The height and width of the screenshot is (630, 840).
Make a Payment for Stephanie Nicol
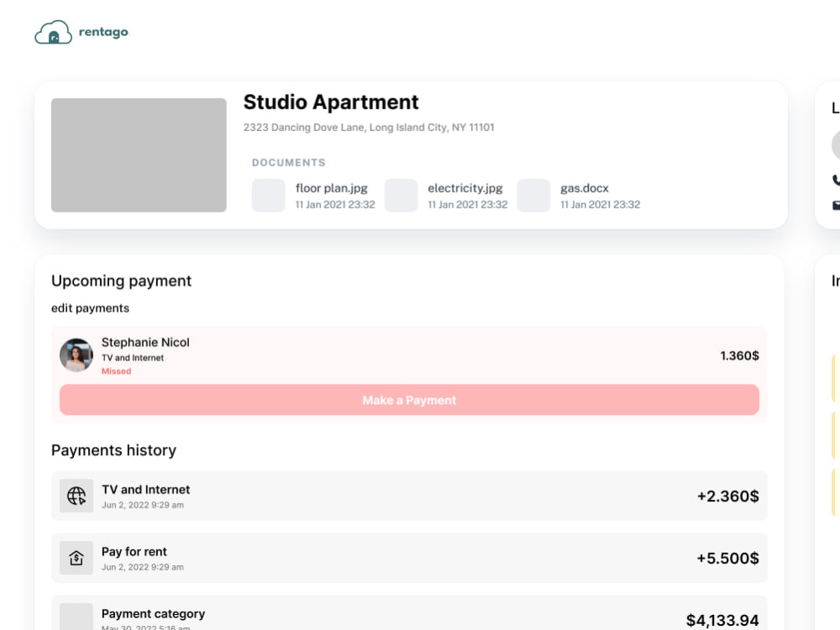[x=409, y=400]
